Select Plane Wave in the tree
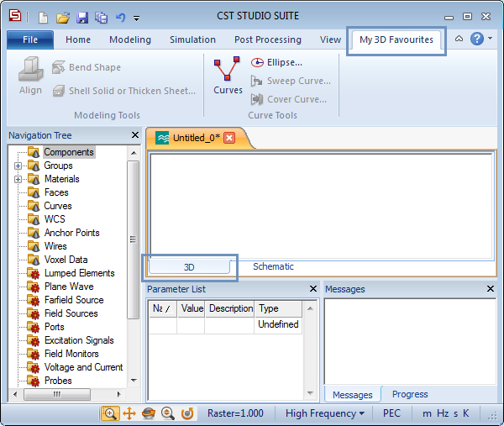 pos(69,287)
